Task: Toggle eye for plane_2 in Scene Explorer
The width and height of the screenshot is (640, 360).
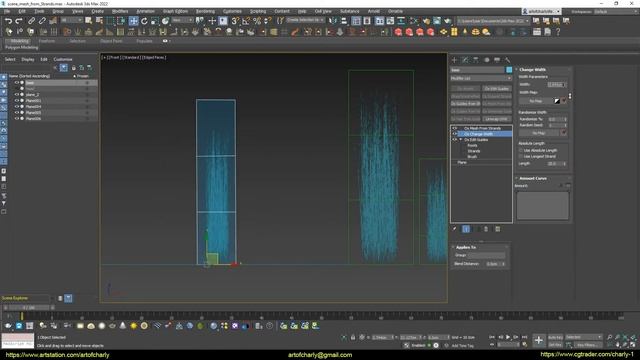Action: tap(17, 94)
